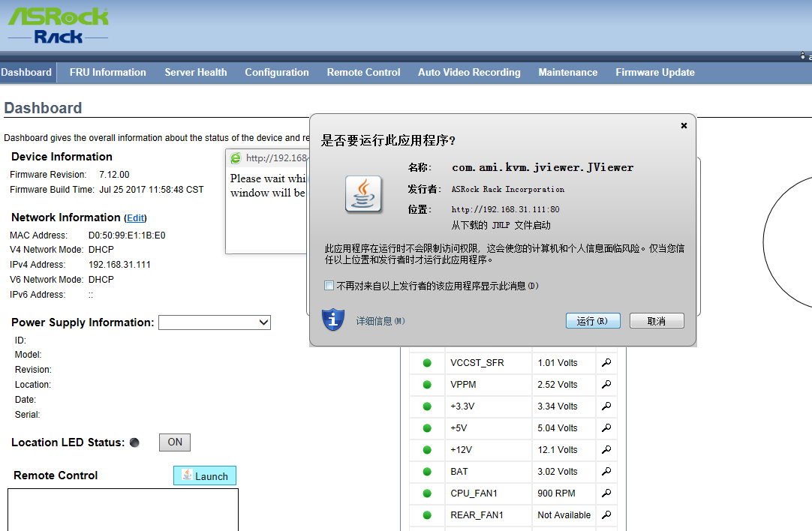This screenshot has width=812, height=531.
Task: Check the don't-show-again checkbox in Java dialog
Action: click(329, 286)
